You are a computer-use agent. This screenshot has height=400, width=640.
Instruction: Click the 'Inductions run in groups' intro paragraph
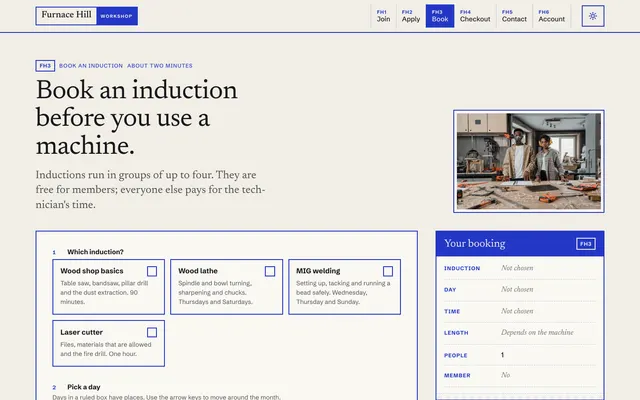(x=150, y=190)
